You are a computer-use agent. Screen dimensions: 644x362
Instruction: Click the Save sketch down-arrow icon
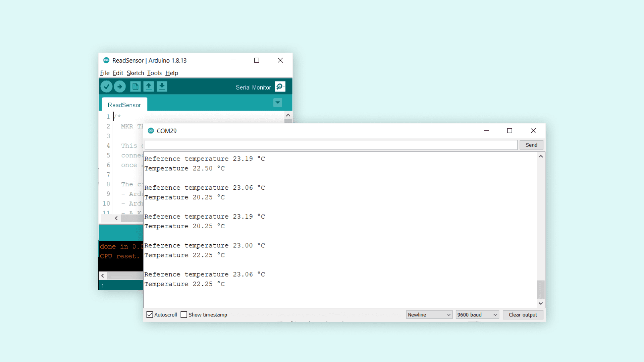[x=162, y=87]
